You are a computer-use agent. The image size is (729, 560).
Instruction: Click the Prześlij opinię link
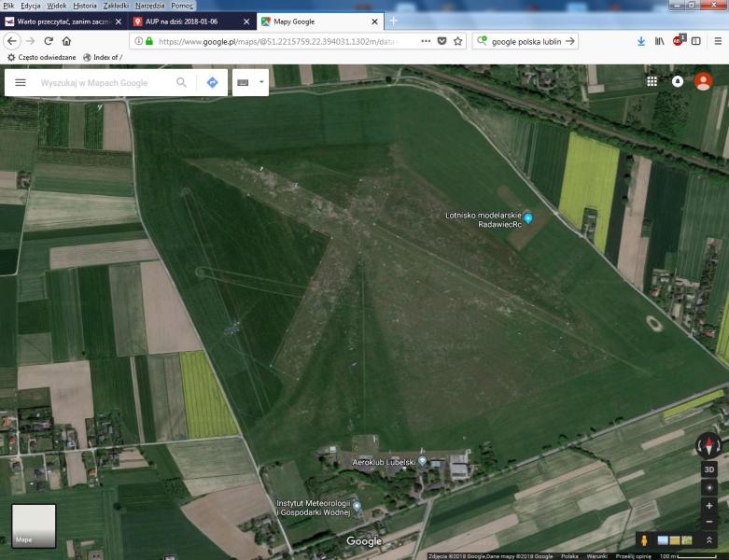(631, 555)
